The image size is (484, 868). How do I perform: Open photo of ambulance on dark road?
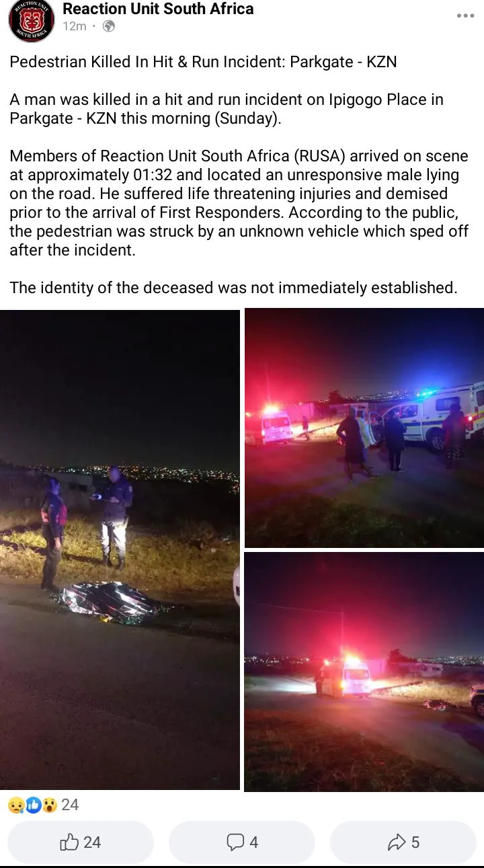click(x=364, y=672)
